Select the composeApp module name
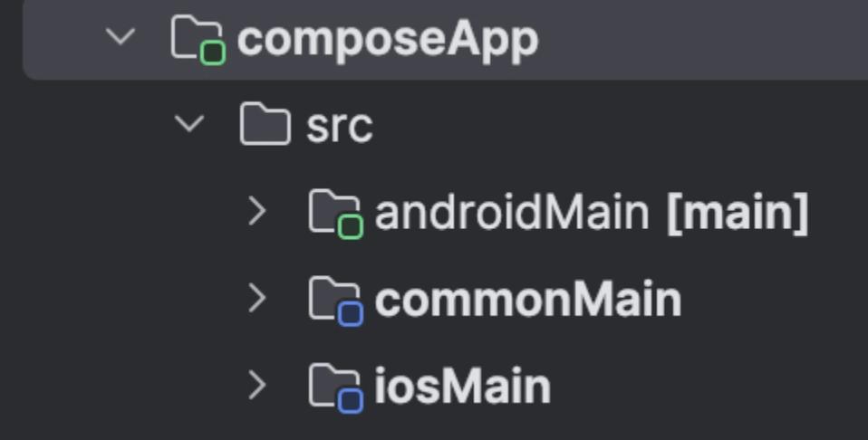Viewport: 868px width, 440px height. pyautogui.click(x=387, y=39)
